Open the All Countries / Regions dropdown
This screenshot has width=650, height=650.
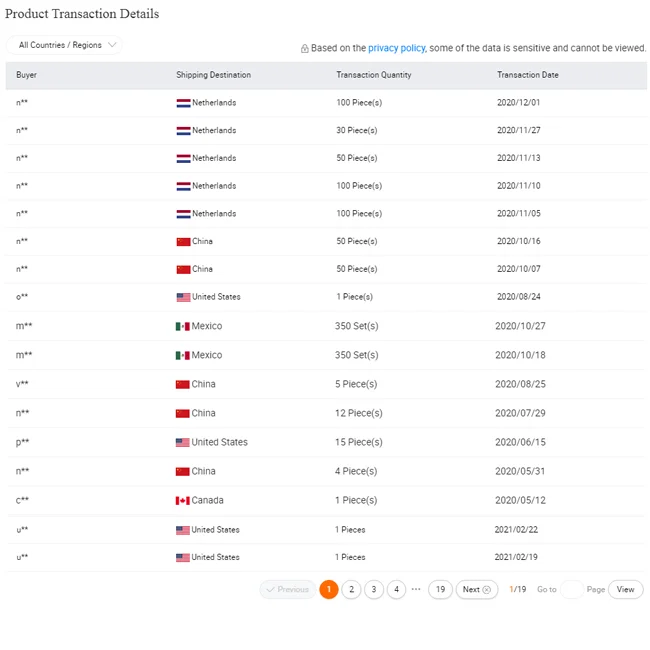[64, 45]
